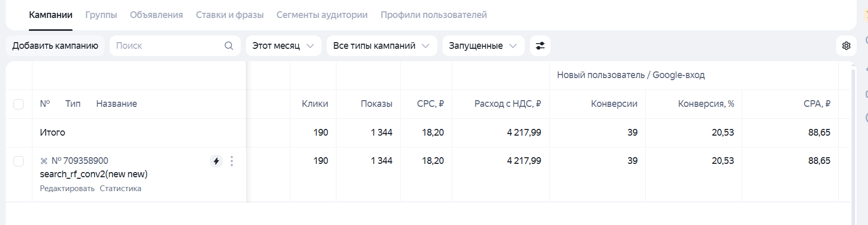Open the "Все типы кампаний" dropdown

381,46
